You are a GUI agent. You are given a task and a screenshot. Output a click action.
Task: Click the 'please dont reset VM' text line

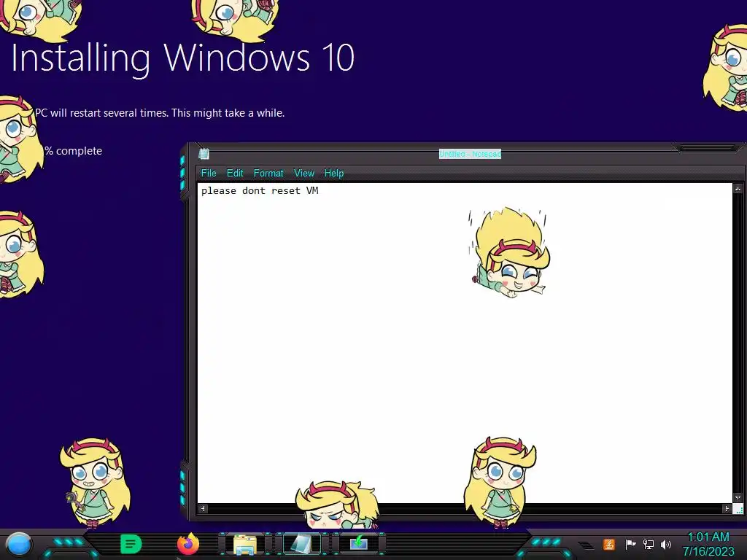[260, 191]
